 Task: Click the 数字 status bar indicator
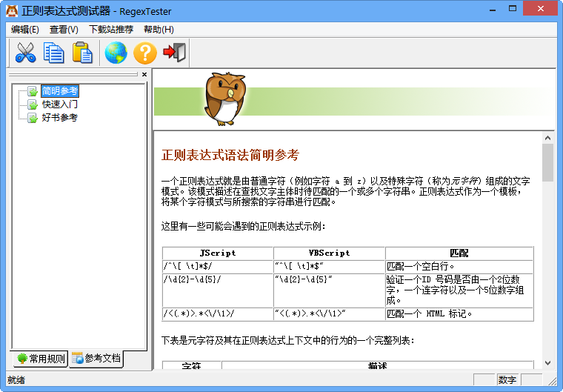(x=507, y=380)
